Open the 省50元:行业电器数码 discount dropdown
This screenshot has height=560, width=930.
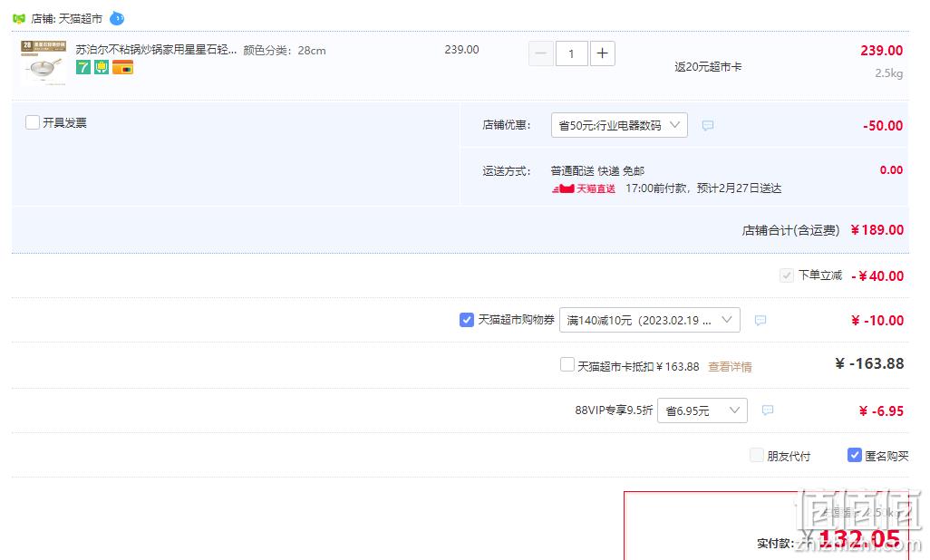tap(619, 125)
